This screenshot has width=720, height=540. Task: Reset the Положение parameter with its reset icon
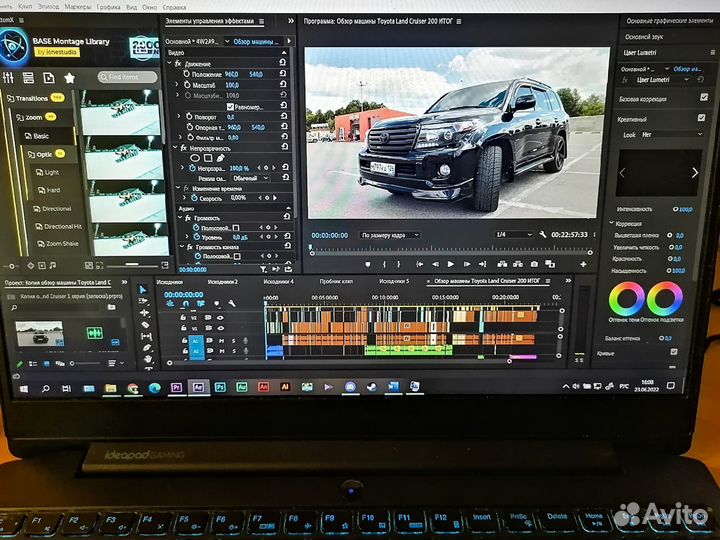(x=285, y=74)
